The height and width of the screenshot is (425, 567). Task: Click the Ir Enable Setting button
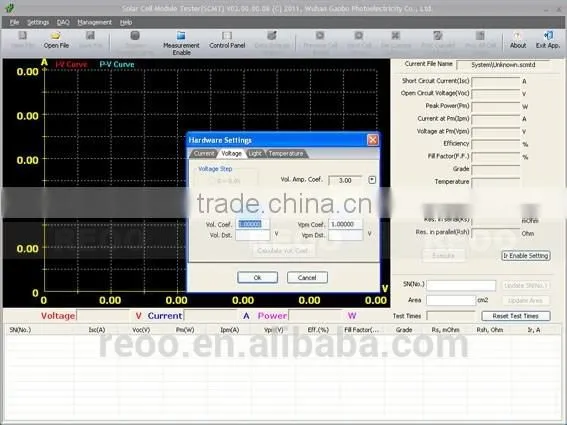tap(526, 256)
